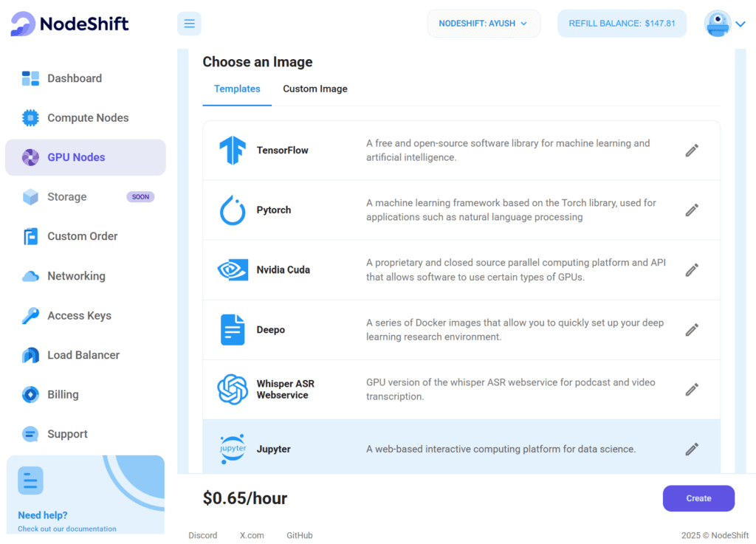Select the Whisper ASR Webservice name
The height and width of the screenshot is (544, 756).
tap(286, 389)
